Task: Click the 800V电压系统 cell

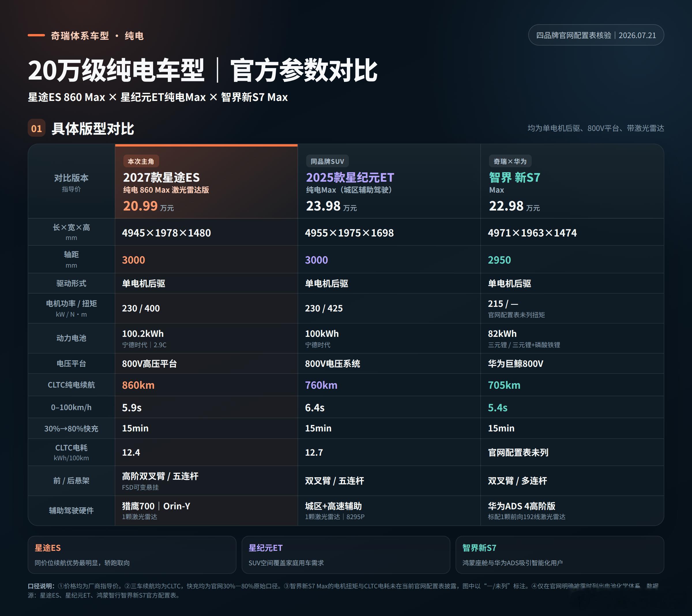Action: point(332,364)
